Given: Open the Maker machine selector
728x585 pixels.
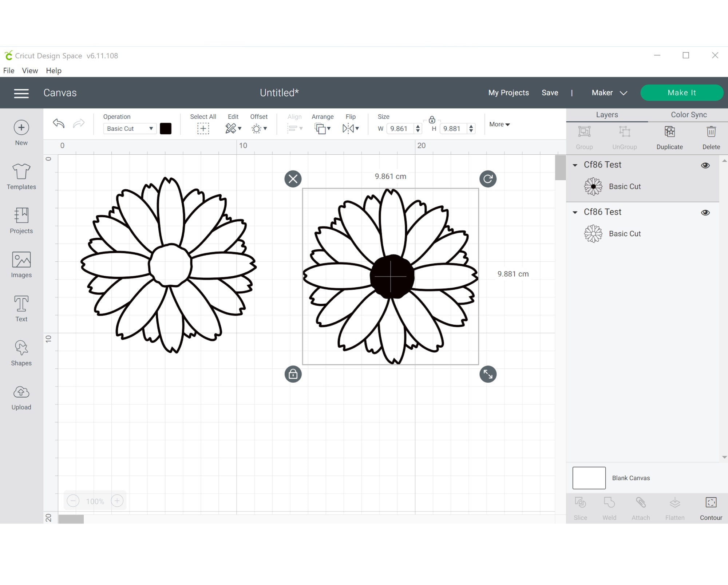Looking at the screenshot, I should pos(609,93).
